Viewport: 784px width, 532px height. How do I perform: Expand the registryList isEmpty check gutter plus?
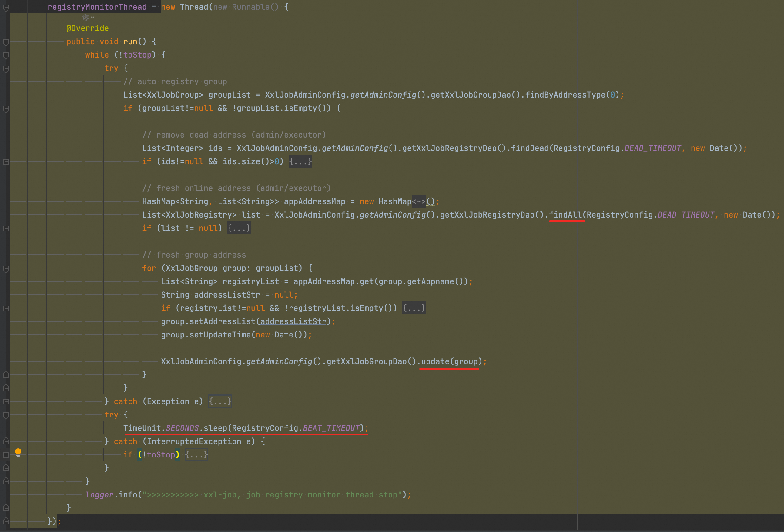coord(6,308)
